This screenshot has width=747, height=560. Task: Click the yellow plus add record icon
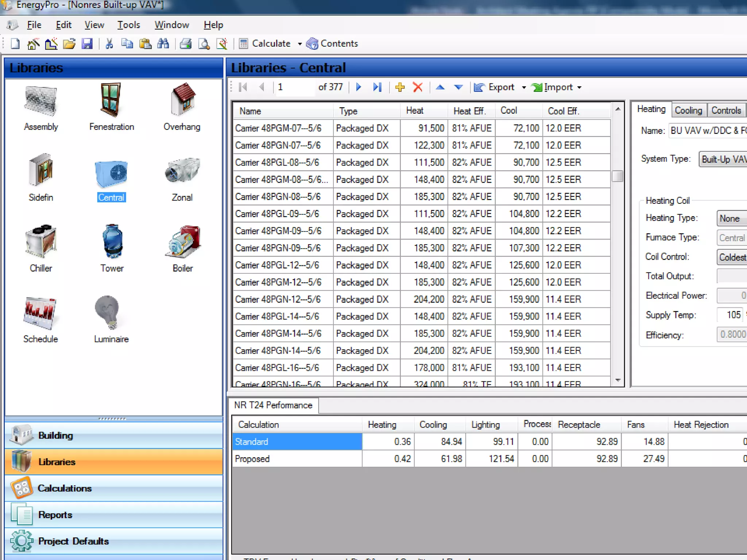click(x=400, y=87)
